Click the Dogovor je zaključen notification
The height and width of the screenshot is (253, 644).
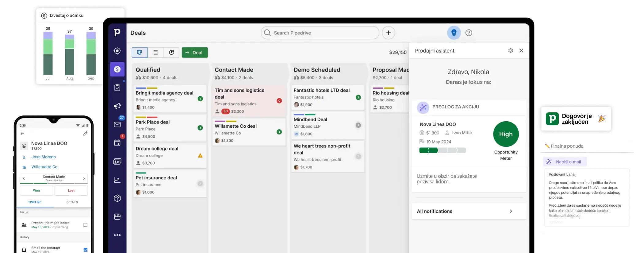(x=576, y=119)
